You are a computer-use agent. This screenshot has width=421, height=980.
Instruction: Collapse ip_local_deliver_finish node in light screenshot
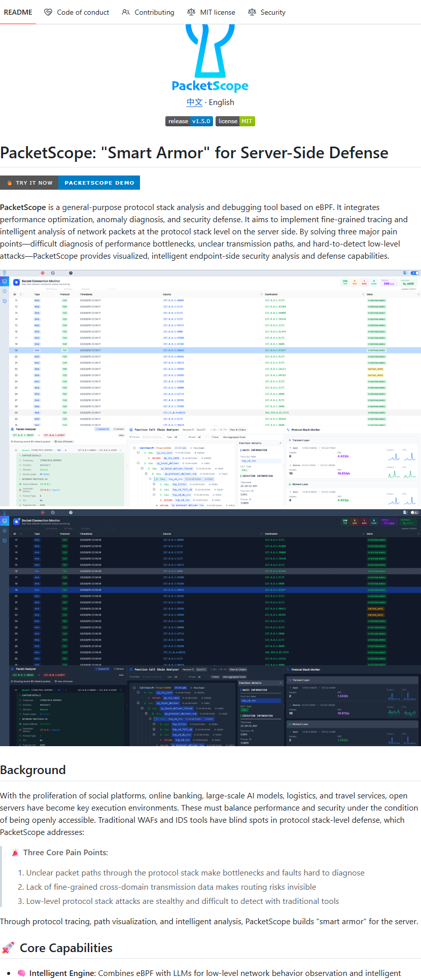tap(143, 468)
